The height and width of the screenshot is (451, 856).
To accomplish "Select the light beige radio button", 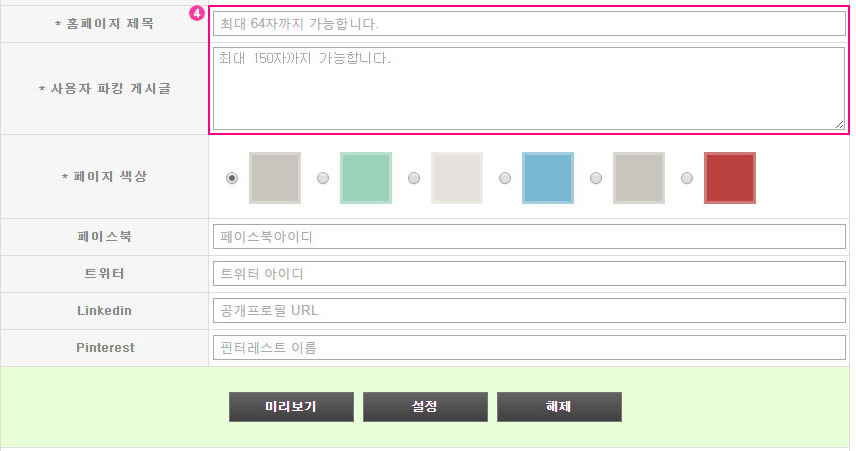I will tap(414, 178).
